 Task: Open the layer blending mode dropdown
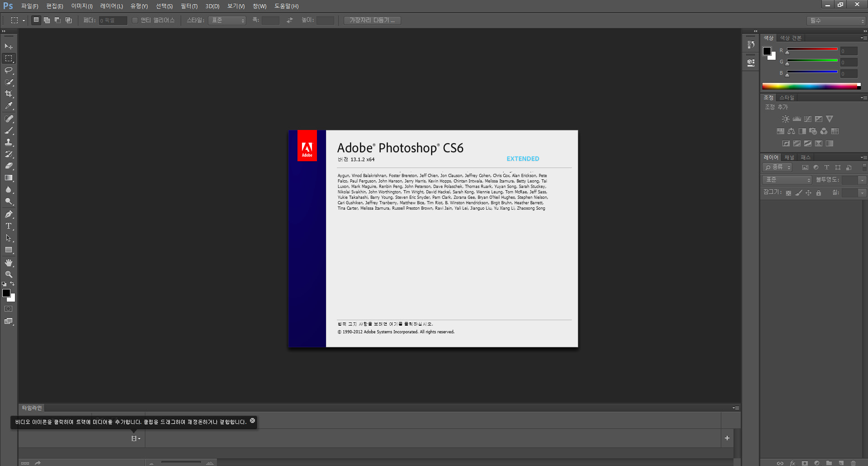[787, 180]
